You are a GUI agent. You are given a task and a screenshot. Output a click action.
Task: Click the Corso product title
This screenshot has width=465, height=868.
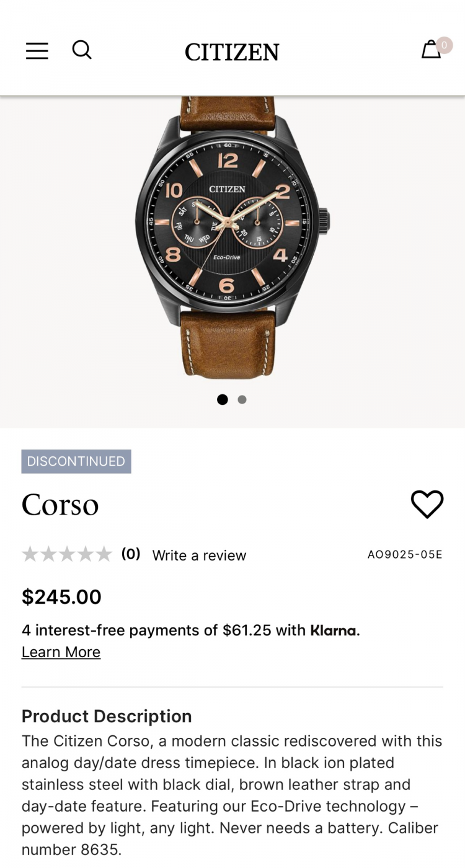(x=60, y=505)
